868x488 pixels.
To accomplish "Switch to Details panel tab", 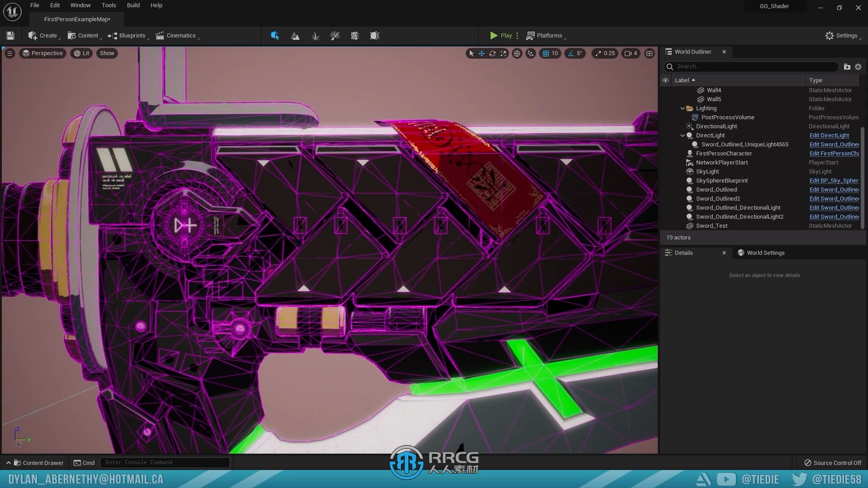I will pyautogui.click(x=684, y=253).
